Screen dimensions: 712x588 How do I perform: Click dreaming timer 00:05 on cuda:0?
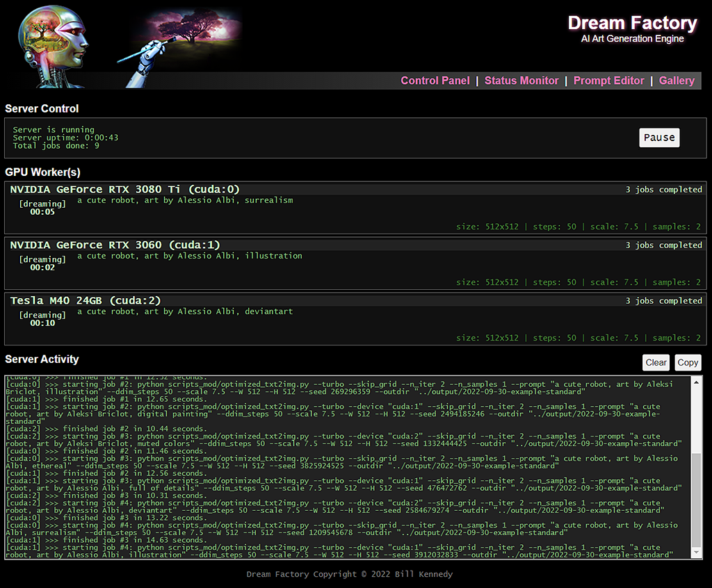[42, 211]
